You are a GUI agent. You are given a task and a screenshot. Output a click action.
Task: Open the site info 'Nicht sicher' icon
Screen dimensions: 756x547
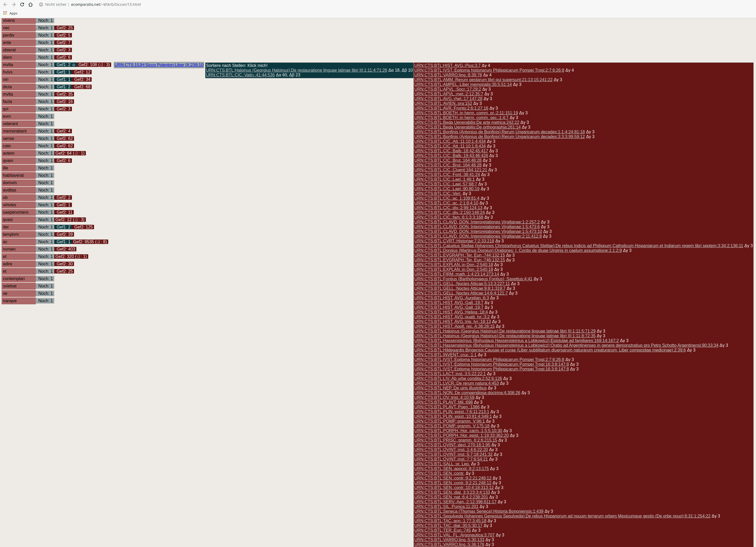41,4
